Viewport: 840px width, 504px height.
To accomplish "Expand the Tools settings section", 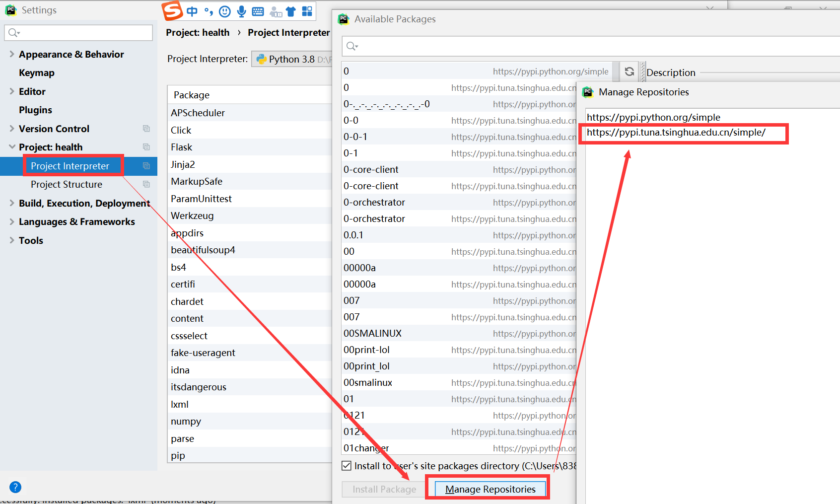I will pyautogui.click(x=12, y=240).
